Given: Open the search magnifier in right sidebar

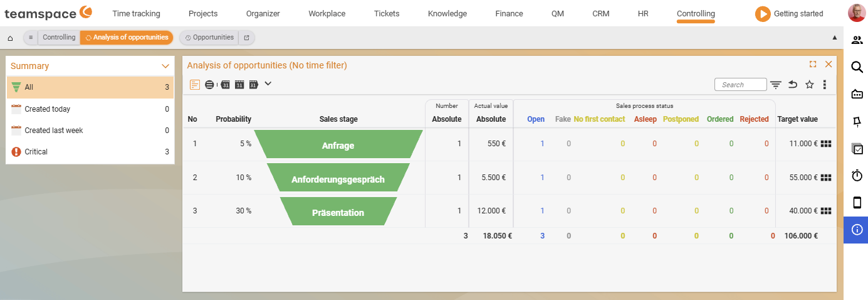Looking at the screenshot, I should (857, 67).
